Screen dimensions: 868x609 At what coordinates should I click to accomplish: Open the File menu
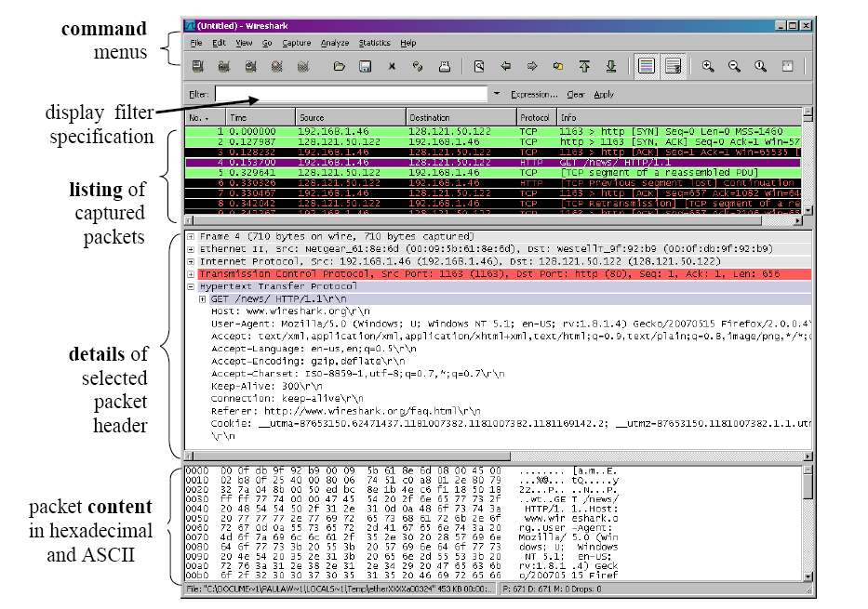pyautogui.click(x=196, y=43)
